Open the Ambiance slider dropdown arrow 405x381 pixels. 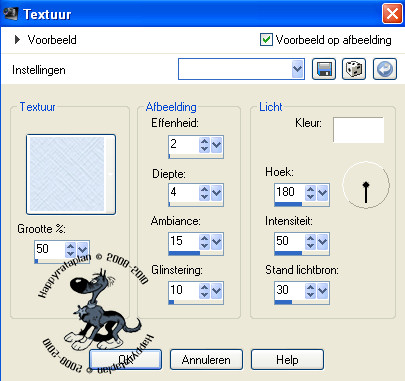tap(217, 242)
